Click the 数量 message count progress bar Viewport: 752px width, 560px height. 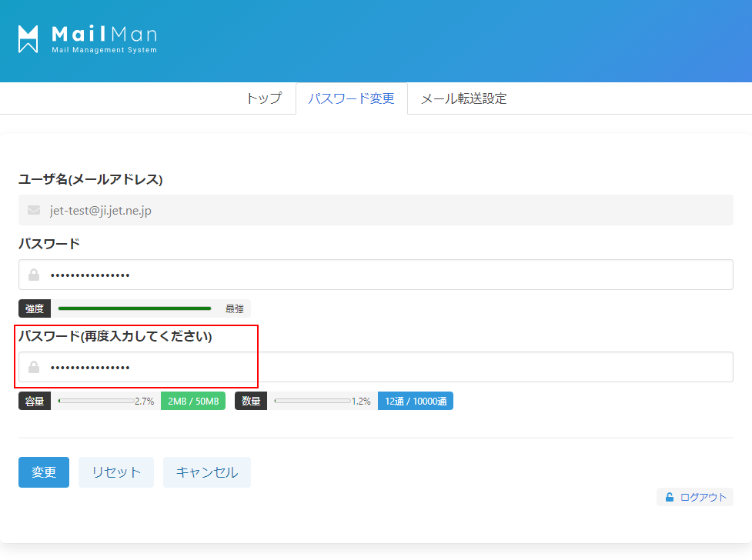tap(312, 401)
